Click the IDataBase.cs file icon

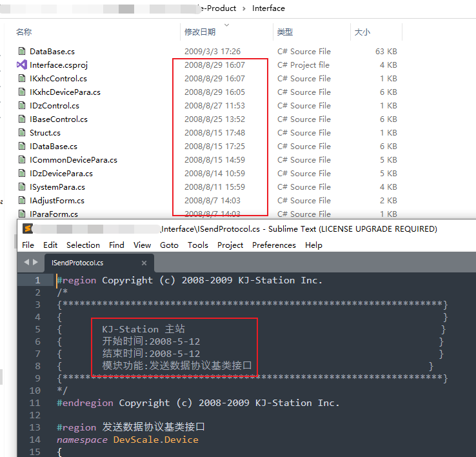pos(22,146)
